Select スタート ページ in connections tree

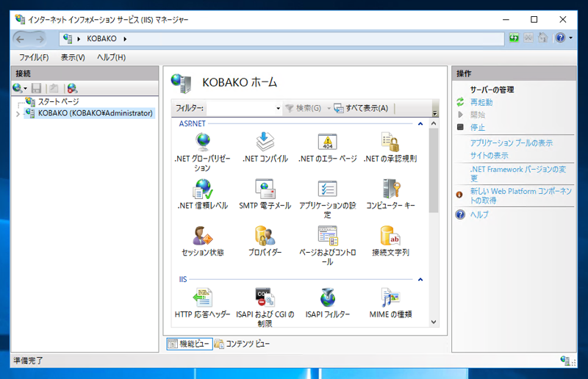tap(59, 101)
